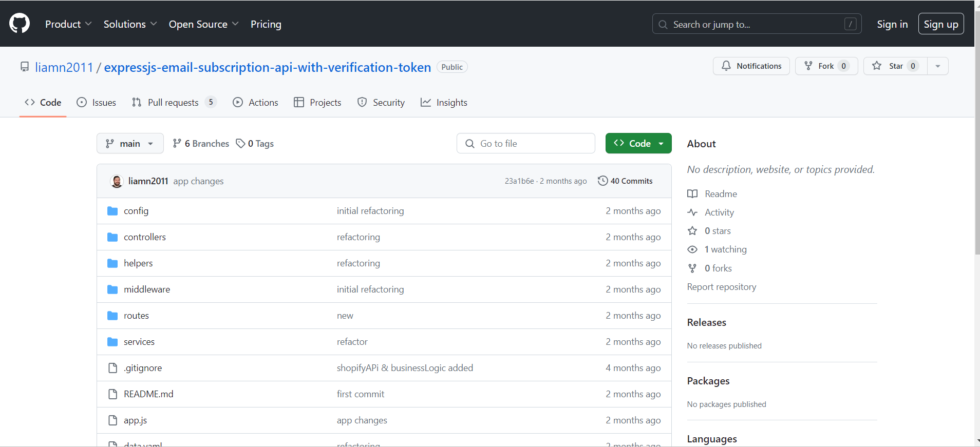Open the liamn2011 avatar in commit row
The width and height of the screenshot is (980, 447).
117,181
